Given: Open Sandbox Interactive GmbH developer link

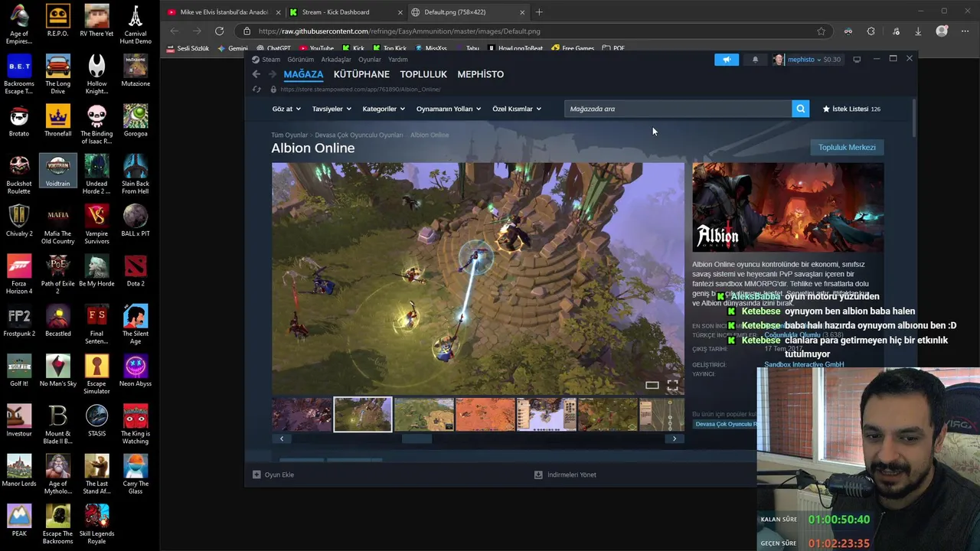Looking at the screenshot, I should pos(804,365).
